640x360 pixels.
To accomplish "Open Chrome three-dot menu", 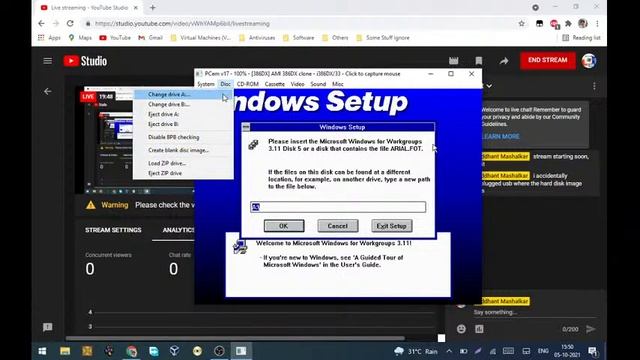I will (x=597, y=24).
